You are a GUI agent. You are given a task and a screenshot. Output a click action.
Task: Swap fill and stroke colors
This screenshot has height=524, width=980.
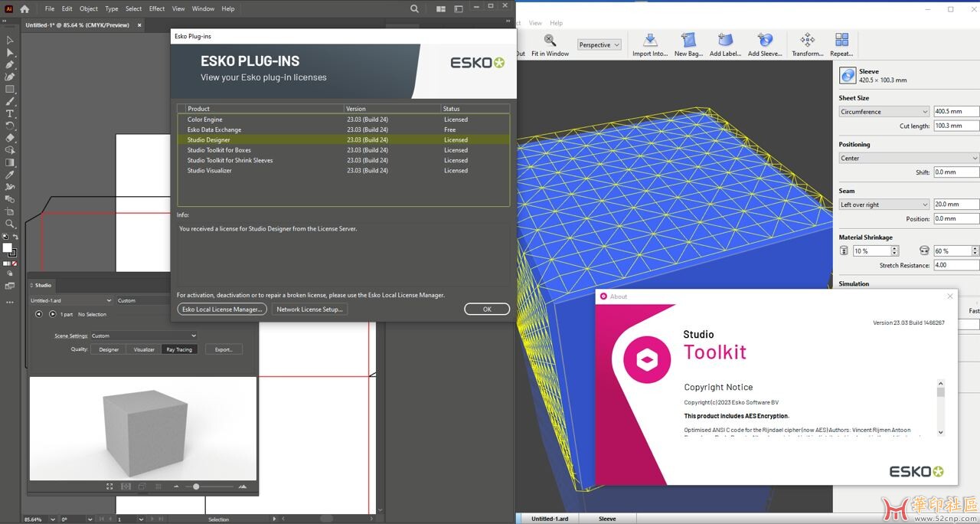click(15, 237)
